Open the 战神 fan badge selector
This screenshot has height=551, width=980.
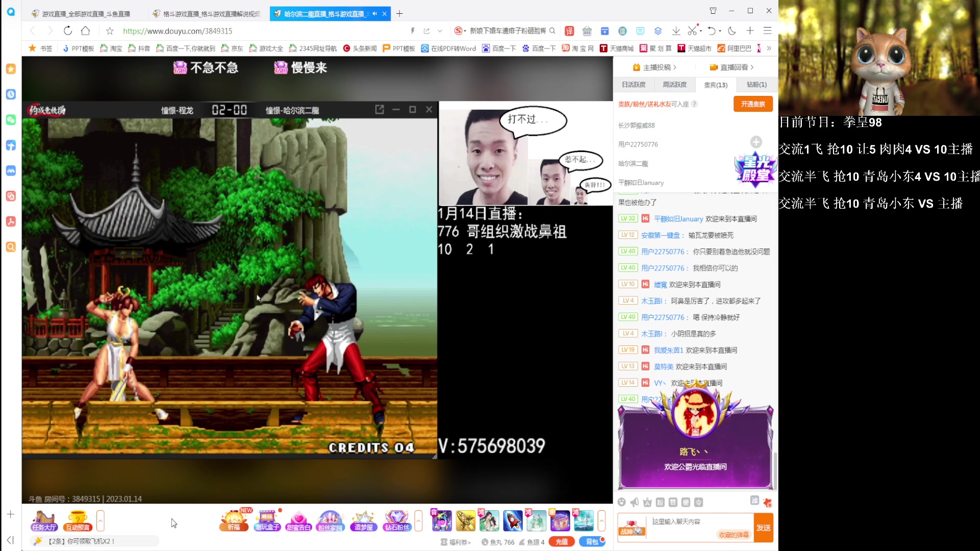632,528
